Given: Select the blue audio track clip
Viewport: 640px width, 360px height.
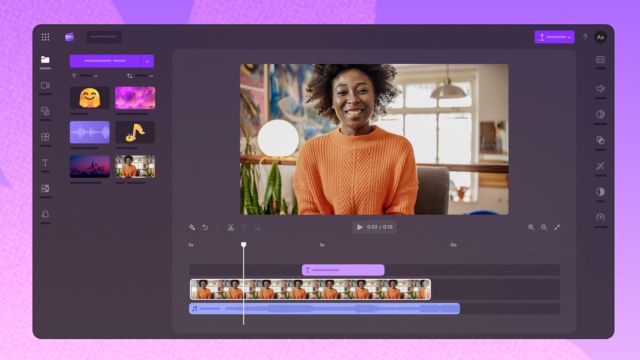Looking at the screenshot, I should pos(324,309).
